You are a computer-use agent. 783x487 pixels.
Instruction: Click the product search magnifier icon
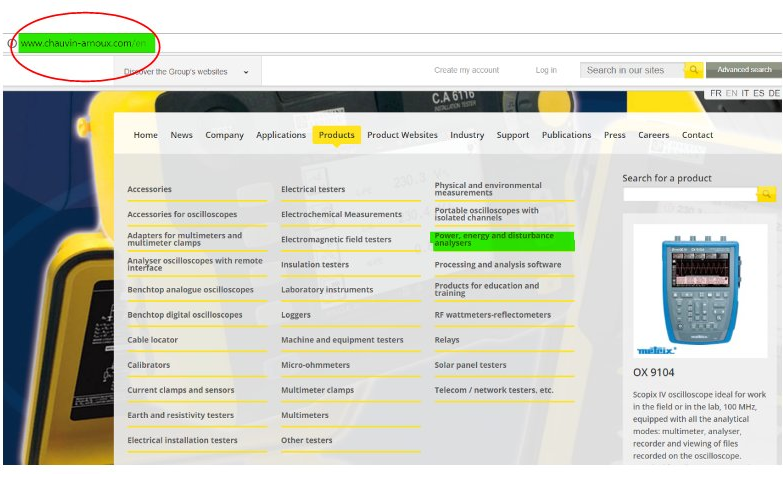pyautogui.click(x=766, y=194)
